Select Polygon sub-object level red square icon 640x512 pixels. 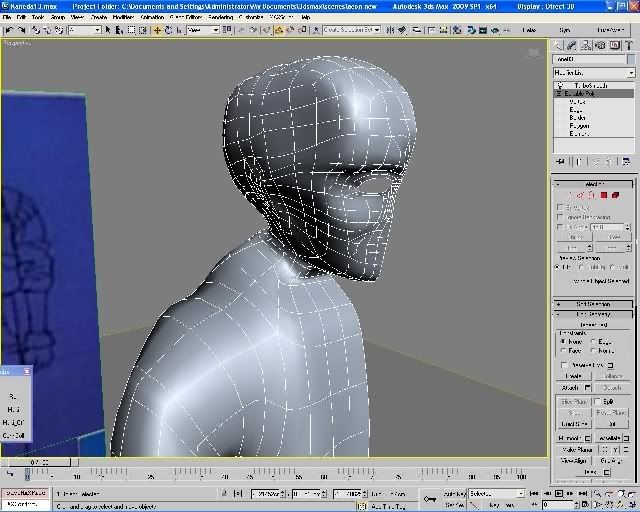(x=604, y=195)
